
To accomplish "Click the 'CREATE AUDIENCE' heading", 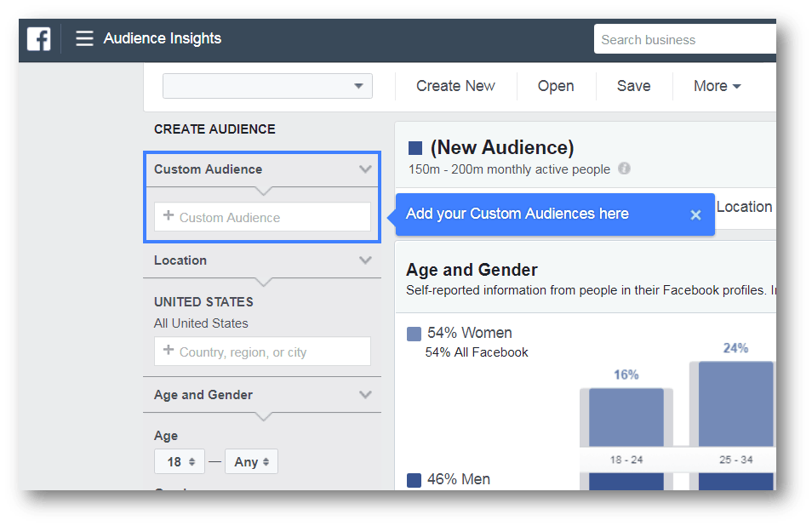I will 214,129.
